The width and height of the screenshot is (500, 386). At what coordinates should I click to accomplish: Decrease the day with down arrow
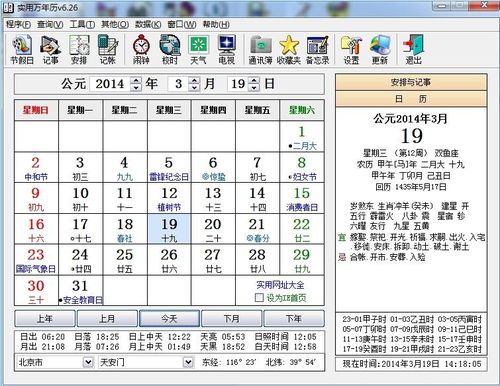tap(254, 88)
